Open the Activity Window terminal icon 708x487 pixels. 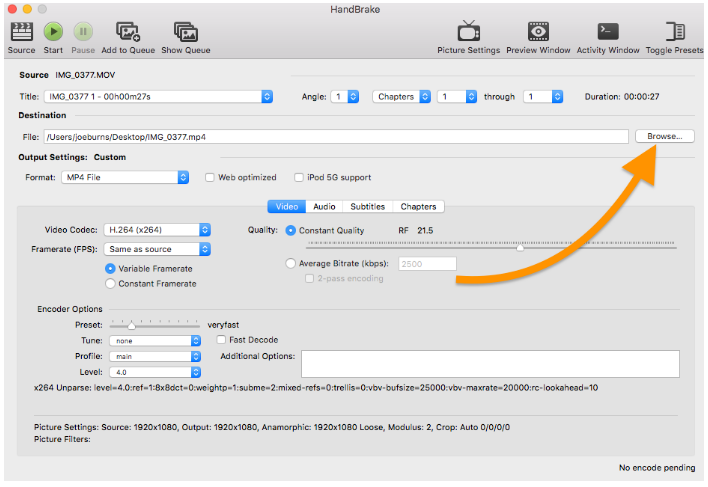pos(608,32)
